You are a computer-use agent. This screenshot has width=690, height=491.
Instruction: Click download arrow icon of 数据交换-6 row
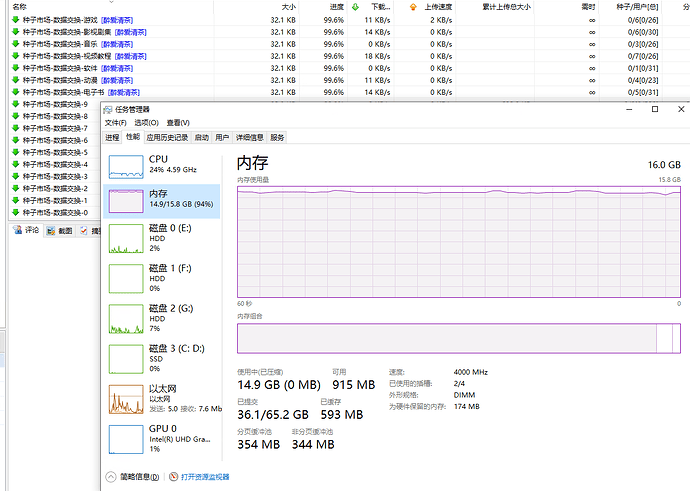pyautogui.click(x=15, y=140)
